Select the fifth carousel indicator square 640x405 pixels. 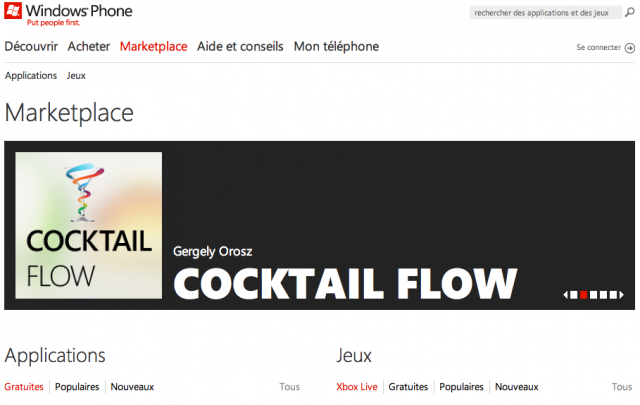click(613, 295)
